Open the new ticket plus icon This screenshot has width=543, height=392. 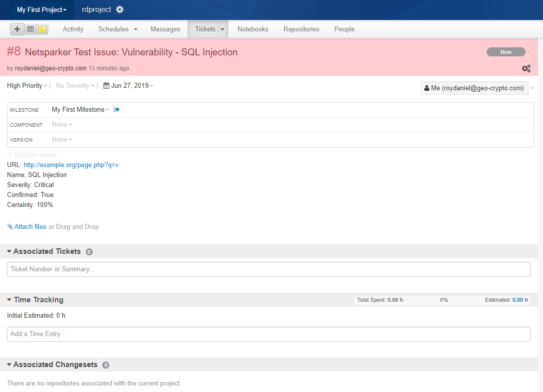[x=17, y=29]
